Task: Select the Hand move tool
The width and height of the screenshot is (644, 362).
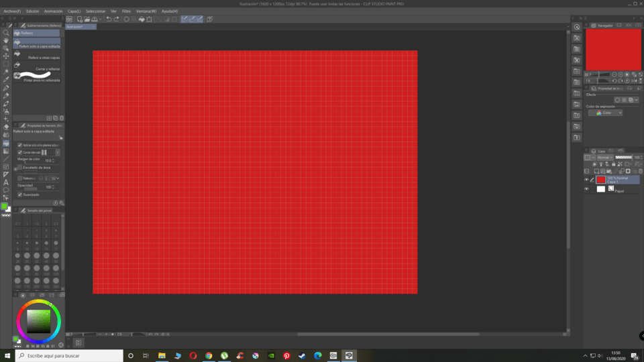Action: click(6, 41)
